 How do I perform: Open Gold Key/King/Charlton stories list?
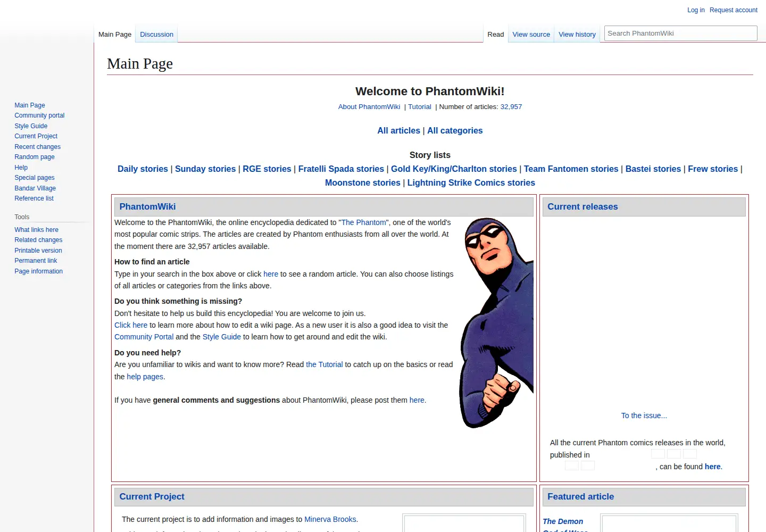[454, 169]
